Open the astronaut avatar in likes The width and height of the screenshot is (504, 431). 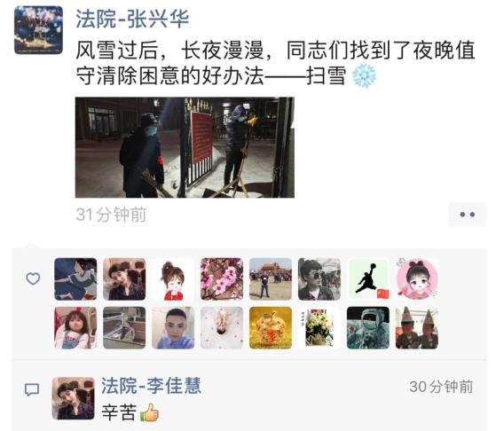[x=368, y=327]
